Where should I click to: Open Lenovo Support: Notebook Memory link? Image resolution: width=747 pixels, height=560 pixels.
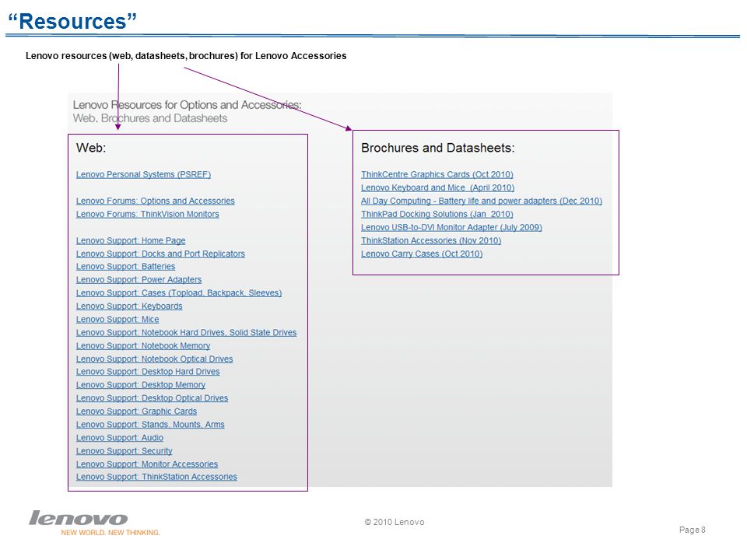click(x=143, y=345)
